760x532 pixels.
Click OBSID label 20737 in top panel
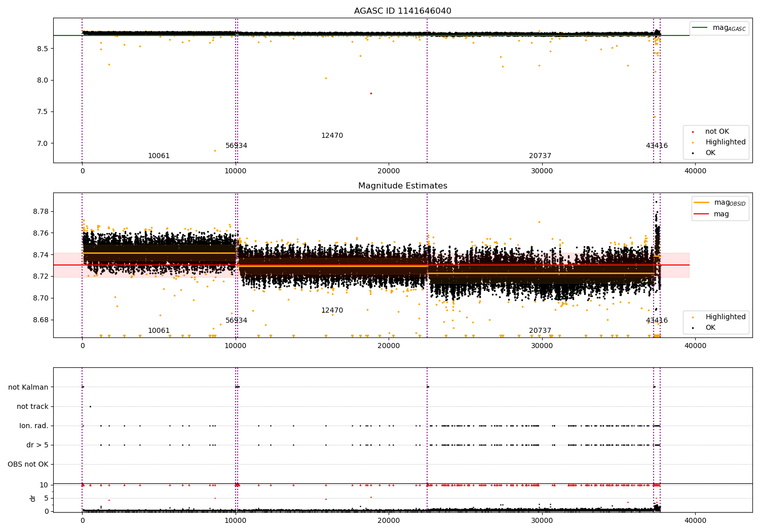tap(540, 156)
